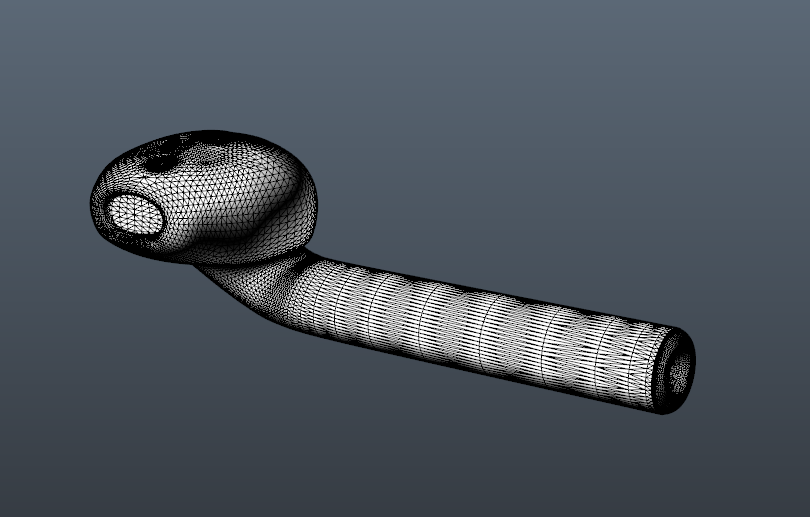Image resolution: width=810 pixels, height=517 pixels.
Task: Click the leftmost edge of the earbud head
Action: click(94, 205)
